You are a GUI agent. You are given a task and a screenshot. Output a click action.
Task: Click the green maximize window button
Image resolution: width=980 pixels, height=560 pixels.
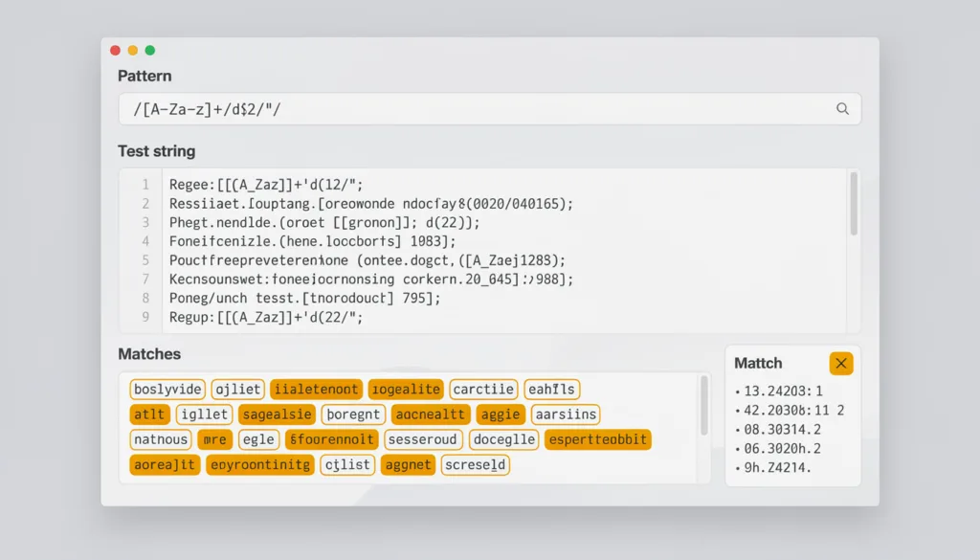(150, 50)
